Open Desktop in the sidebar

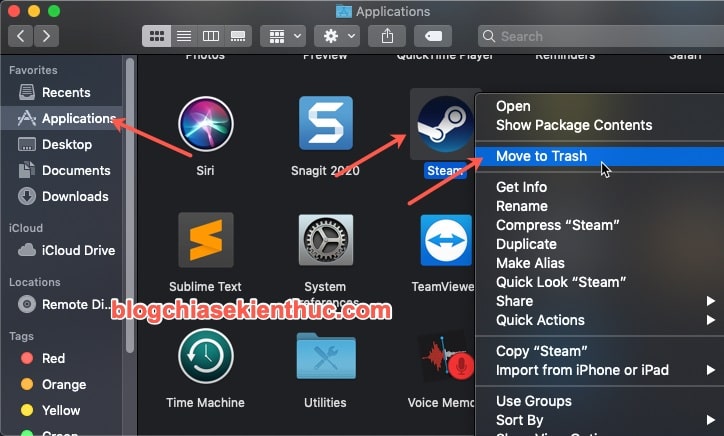pos(61,145)
